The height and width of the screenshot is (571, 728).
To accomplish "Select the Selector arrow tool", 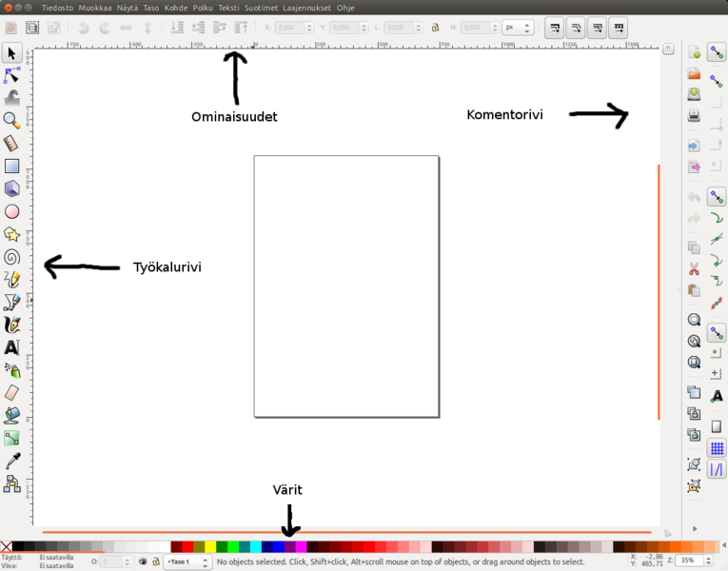I will coord(11,52).
